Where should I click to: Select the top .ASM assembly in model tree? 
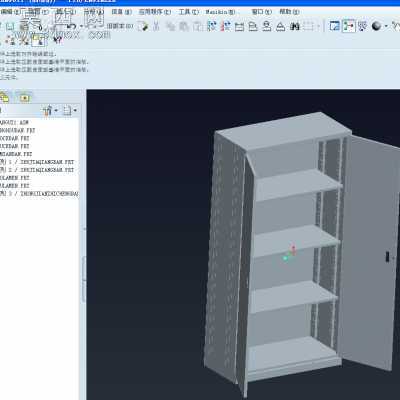(x=14, y=122)
